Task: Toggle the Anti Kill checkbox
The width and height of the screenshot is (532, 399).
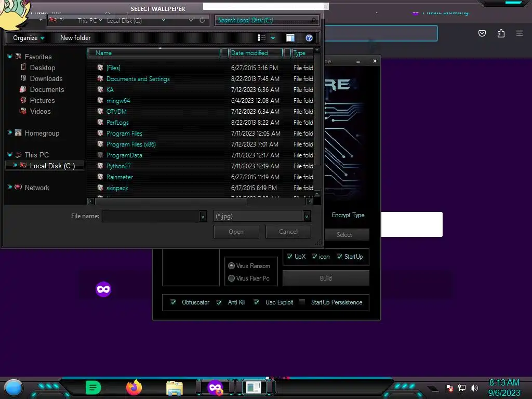Action: (x=219, y=302)
